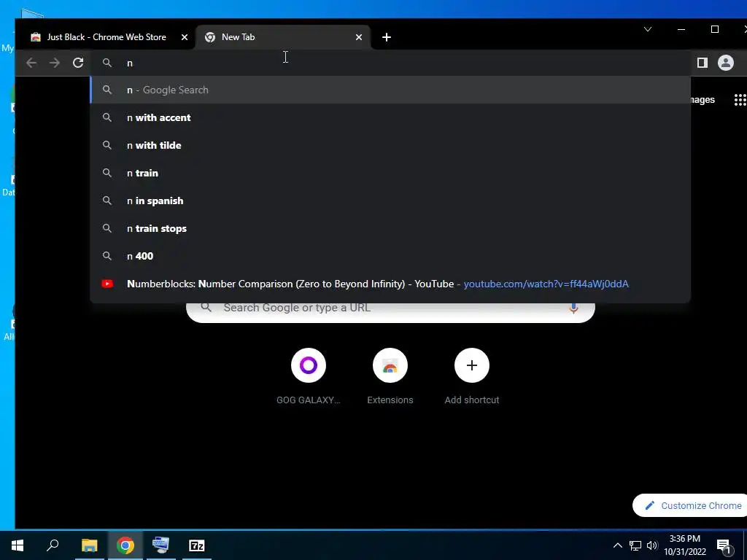Open the notification center icon
This screenshot has height=560, width=747.
(x=724, y=545)
